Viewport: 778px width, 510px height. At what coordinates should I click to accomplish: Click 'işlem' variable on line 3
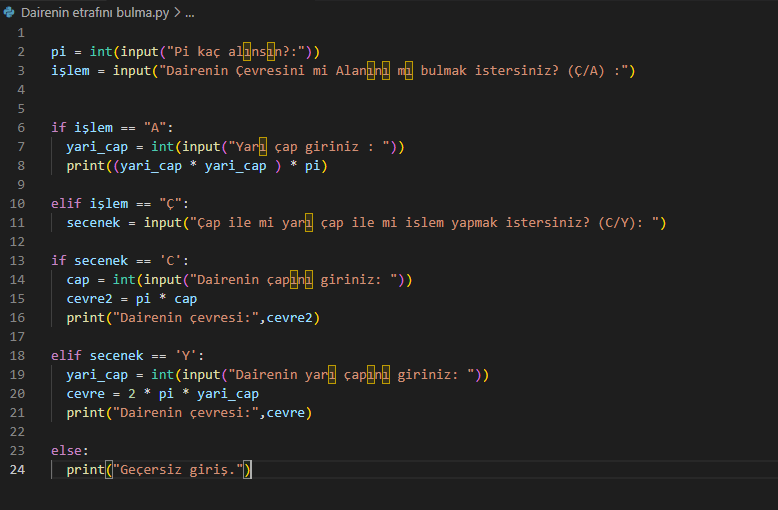[70, 70]
